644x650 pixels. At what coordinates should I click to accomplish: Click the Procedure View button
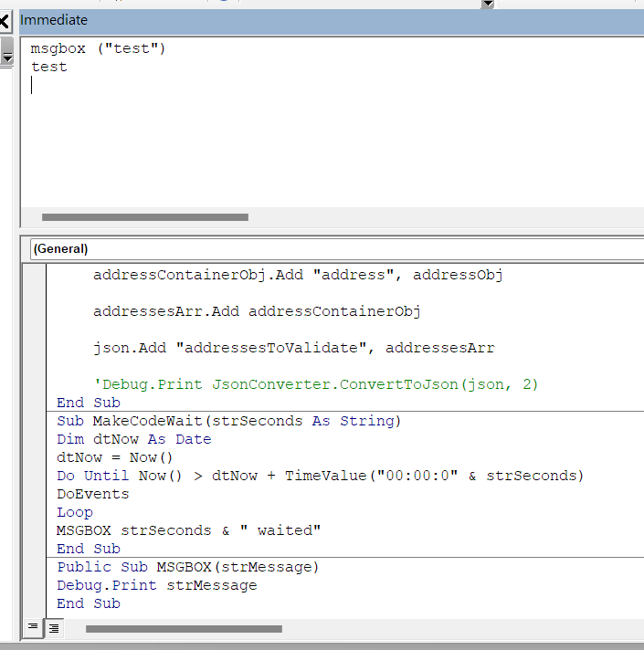pyautogui.click(x=33, y=628)
